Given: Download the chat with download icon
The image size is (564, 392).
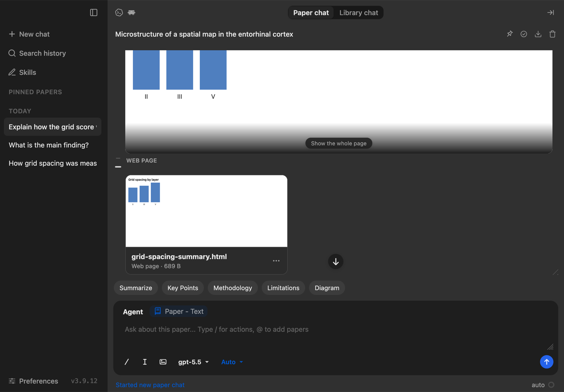Looking at the screenshot, I should 538,34.
